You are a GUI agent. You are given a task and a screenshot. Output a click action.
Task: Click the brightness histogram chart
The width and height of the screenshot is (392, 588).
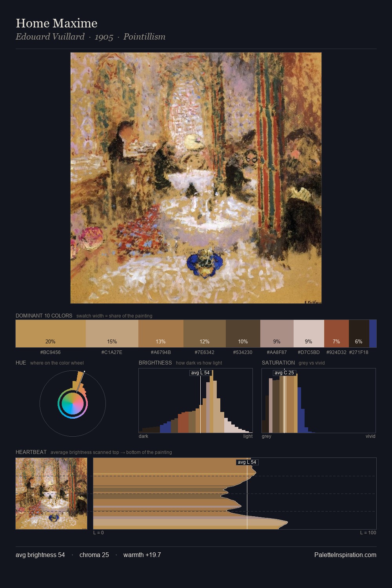coord(196,401)
